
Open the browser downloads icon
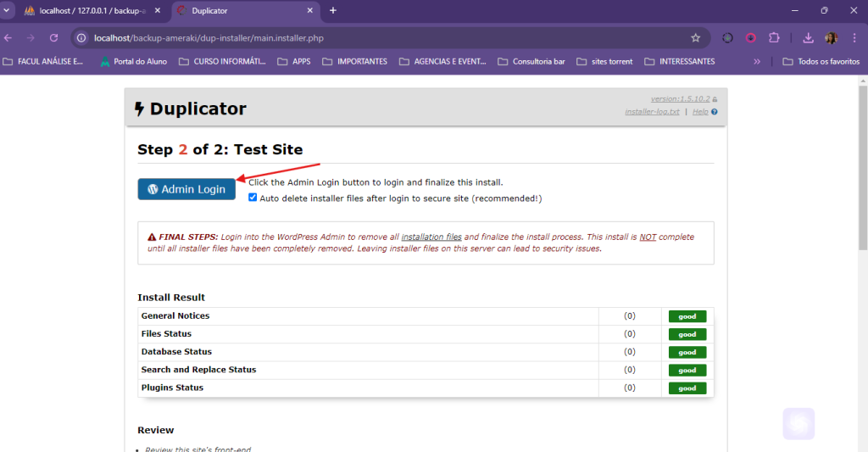pyautogui.click(x=808, y=38)
